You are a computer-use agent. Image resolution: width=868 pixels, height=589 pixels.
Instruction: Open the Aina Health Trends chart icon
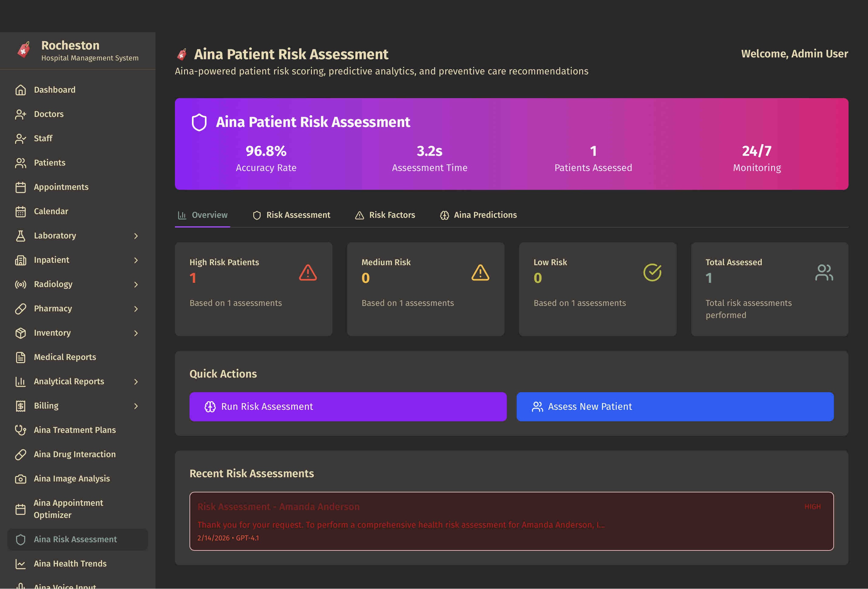[x=21, y=563]
